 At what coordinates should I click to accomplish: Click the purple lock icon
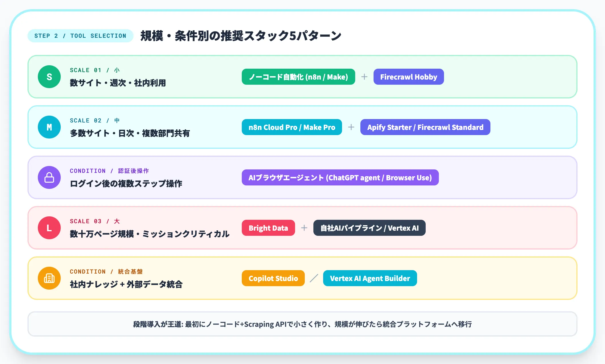(49, 177)
